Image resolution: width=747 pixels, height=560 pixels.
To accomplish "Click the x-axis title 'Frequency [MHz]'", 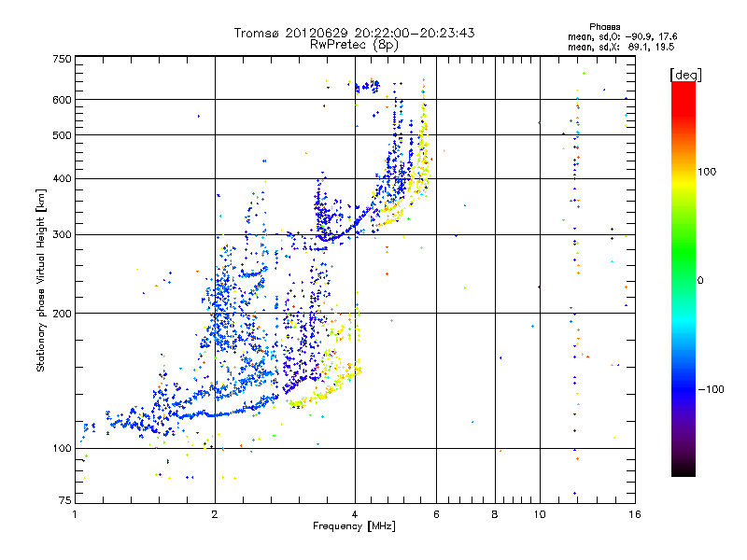I will coord(354,526).
